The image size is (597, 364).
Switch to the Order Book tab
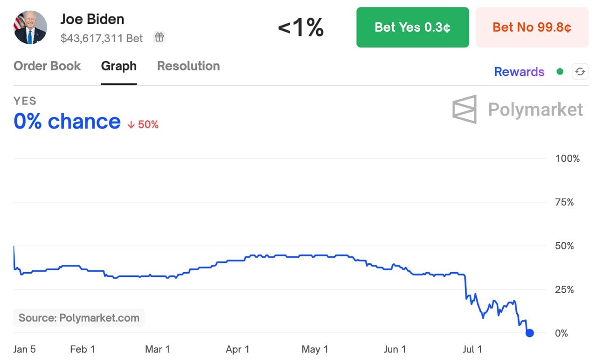click(47, 66)
